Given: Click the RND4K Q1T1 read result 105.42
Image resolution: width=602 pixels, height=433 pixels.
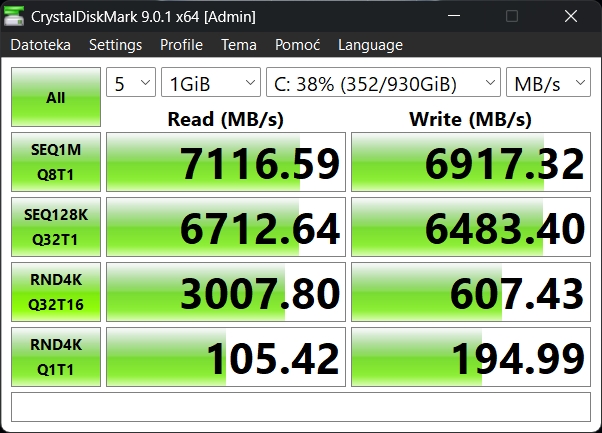Looking at the screenshot, I should pos(226,357).
